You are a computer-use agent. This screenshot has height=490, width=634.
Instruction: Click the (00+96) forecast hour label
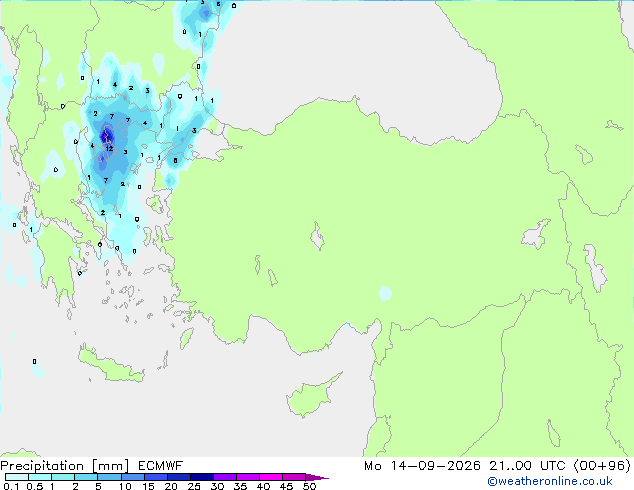pos(602,466)
